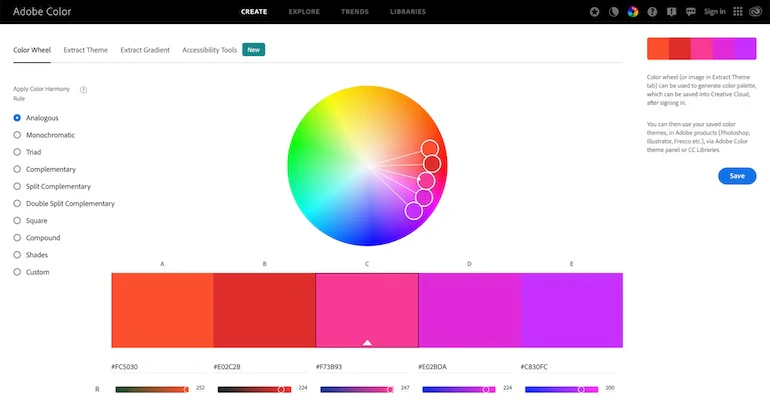Screen dimensions: 770x399
Task: Select the Compound harmony rule
Action: point(17,238)
